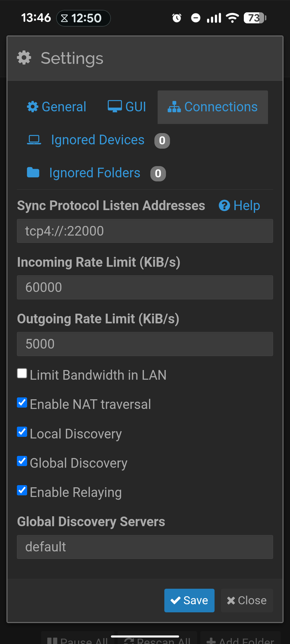Focus the Incoming Rate Limit field
Viewport: 290px width, 644px height.
click(145, 287)
